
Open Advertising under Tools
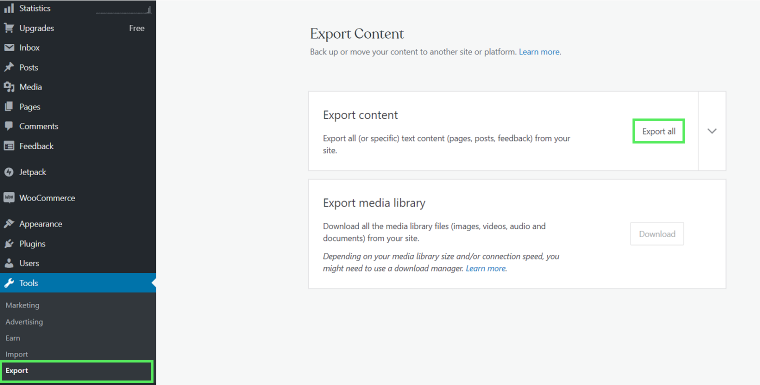(x=24, y=321)
